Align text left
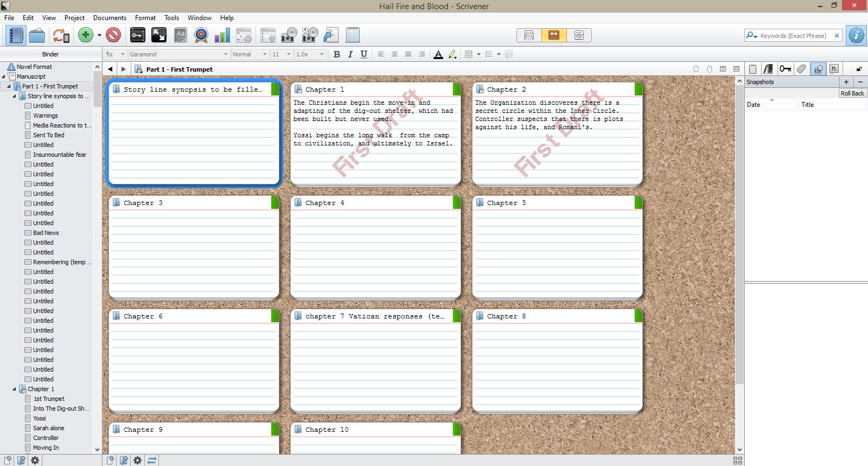This screenshot has width=868, height=466. coord(381,54)
